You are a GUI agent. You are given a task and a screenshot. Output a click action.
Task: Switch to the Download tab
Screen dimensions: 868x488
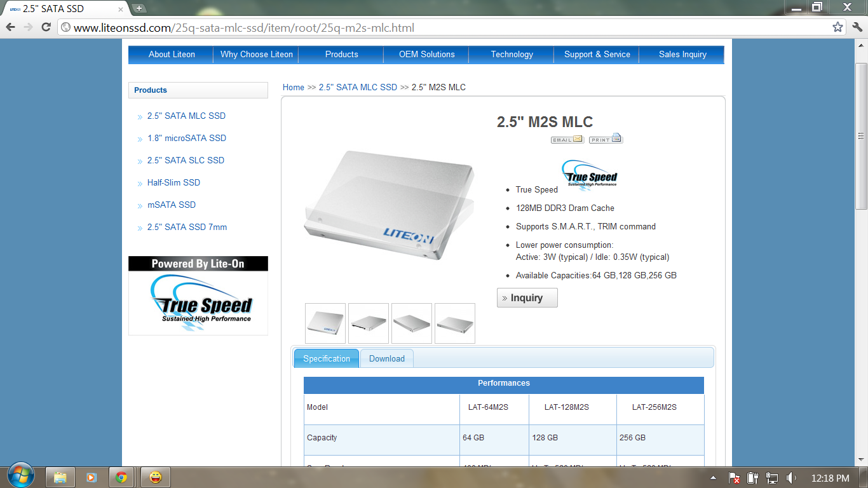387,358
